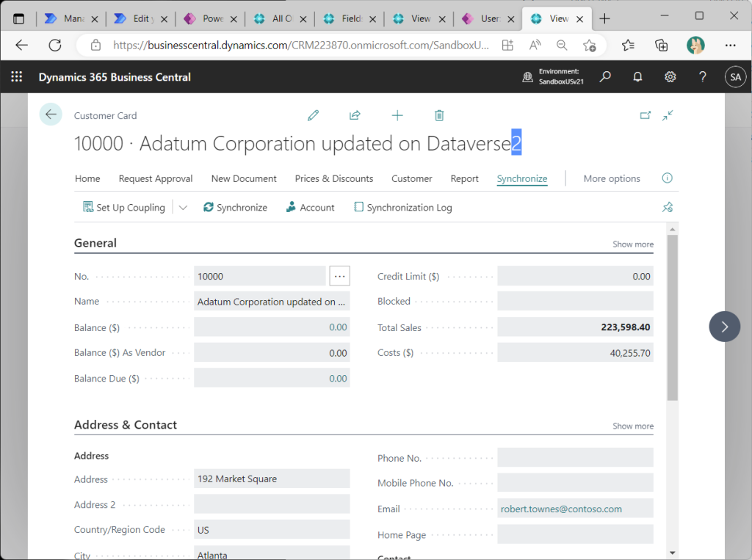Viewport: 752px width, 560px height.
Task: Collapse the General section heading
Action: (x=95, y=243)
